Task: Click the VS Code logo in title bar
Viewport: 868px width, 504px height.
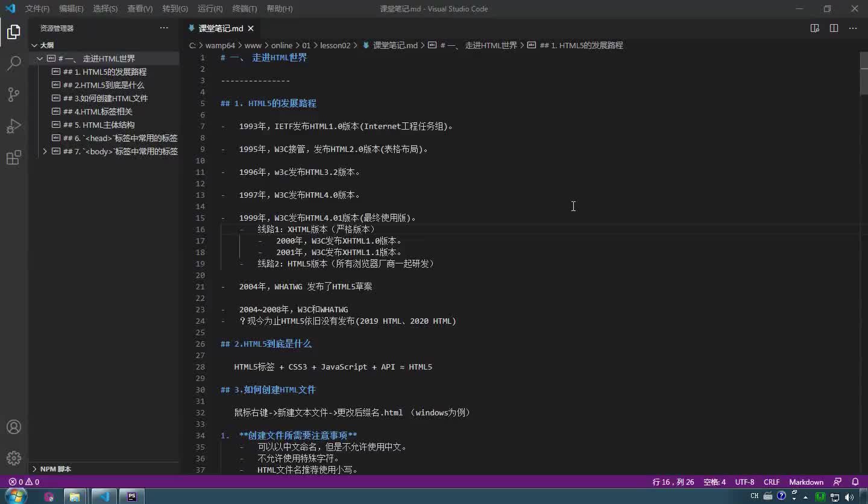Action: (10, 8)
